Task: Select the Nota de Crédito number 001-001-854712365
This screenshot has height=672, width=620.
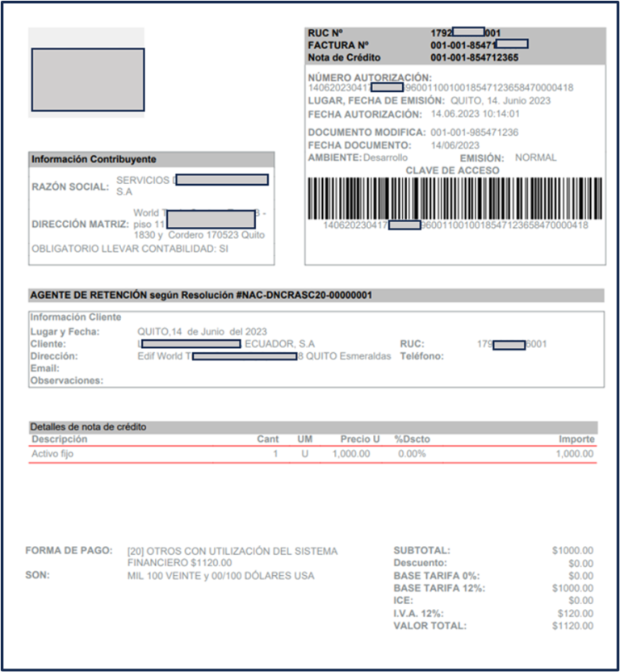Action: 474,58
